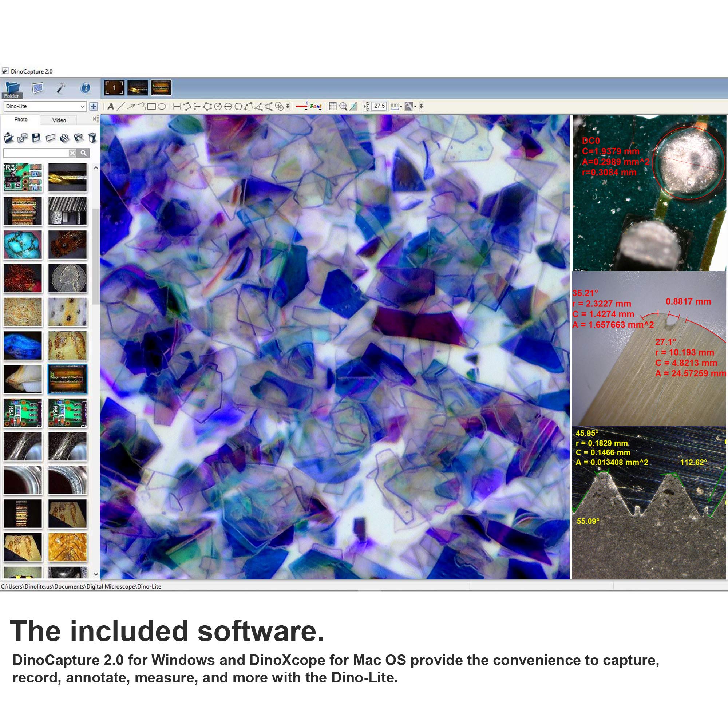The height and width of the screenshot is (728, 728).
Task: Click the Folder button
Action: (12, 90)
